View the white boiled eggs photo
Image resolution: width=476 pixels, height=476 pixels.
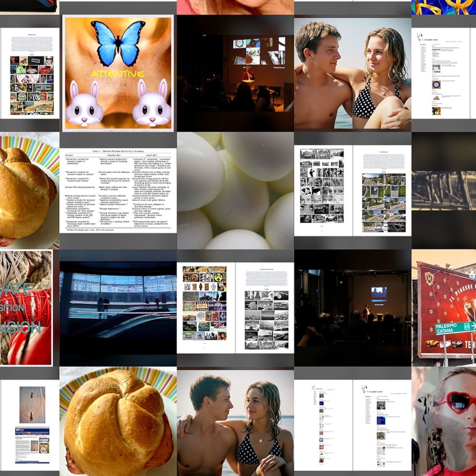235,191
